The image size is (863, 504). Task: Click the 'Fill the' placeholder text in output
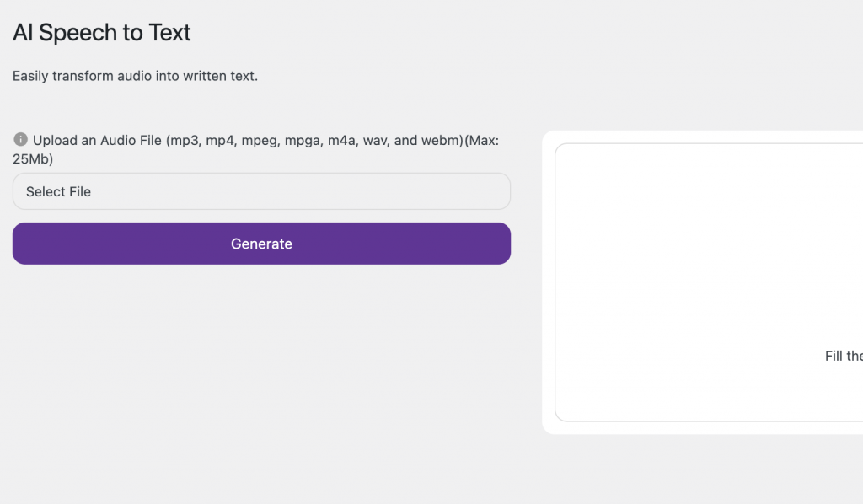click(844, 356)
